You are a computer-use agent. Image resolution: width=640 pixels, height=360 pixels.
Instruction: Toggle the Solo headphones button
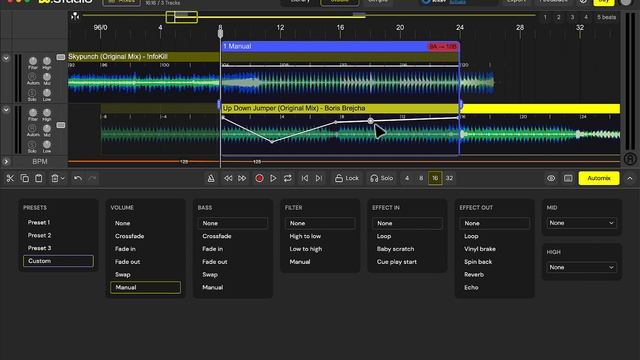click(x=382, y=178)
